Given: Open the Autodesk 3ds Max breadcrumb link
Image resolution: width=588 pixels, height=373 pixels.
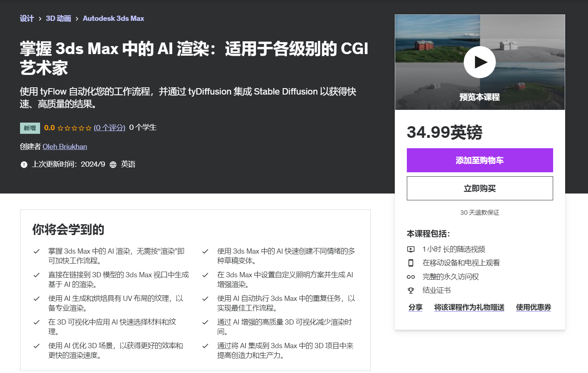Looking at the screenshot, I should point(113,18).
